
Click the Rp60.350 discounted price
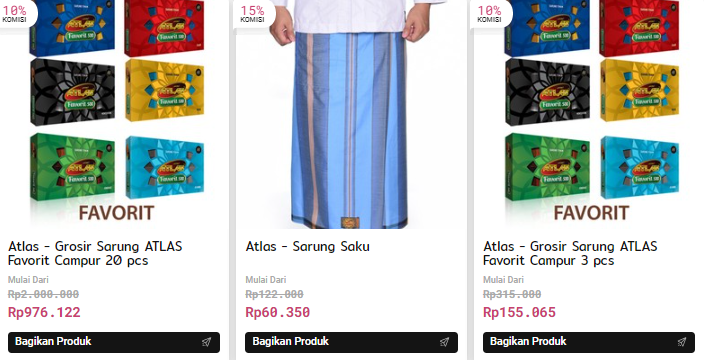point(277,312)
